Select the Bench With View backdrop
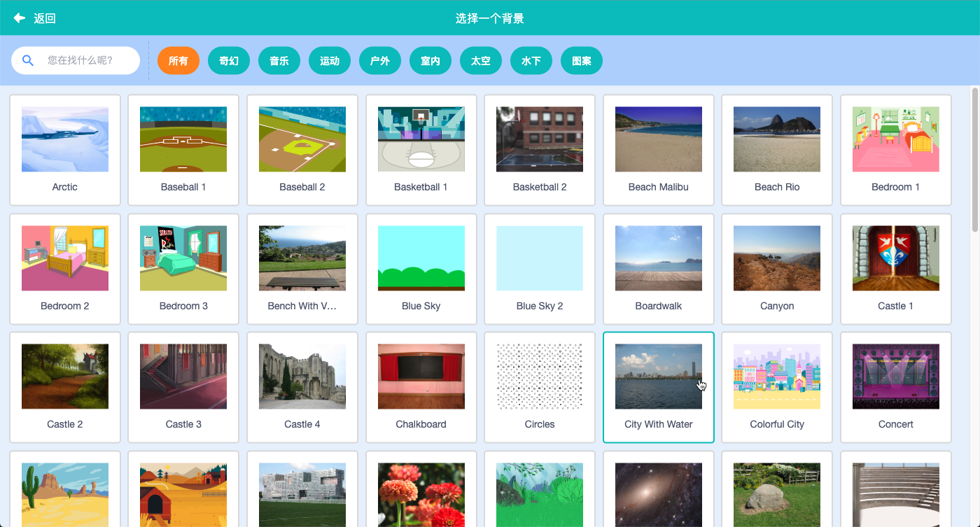Screen dimensions: 980x527 pos(302,269)
